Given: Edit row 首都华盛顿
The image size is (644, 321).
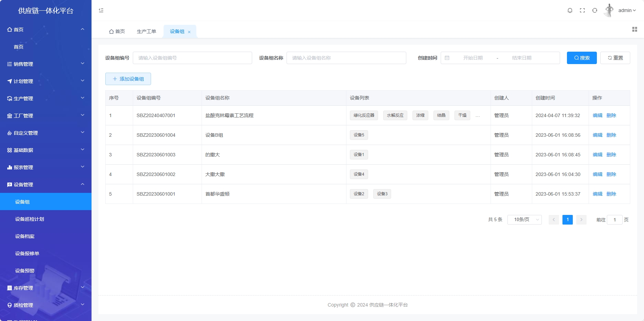Looking at the screenshot, I should (x=598, y=194).
